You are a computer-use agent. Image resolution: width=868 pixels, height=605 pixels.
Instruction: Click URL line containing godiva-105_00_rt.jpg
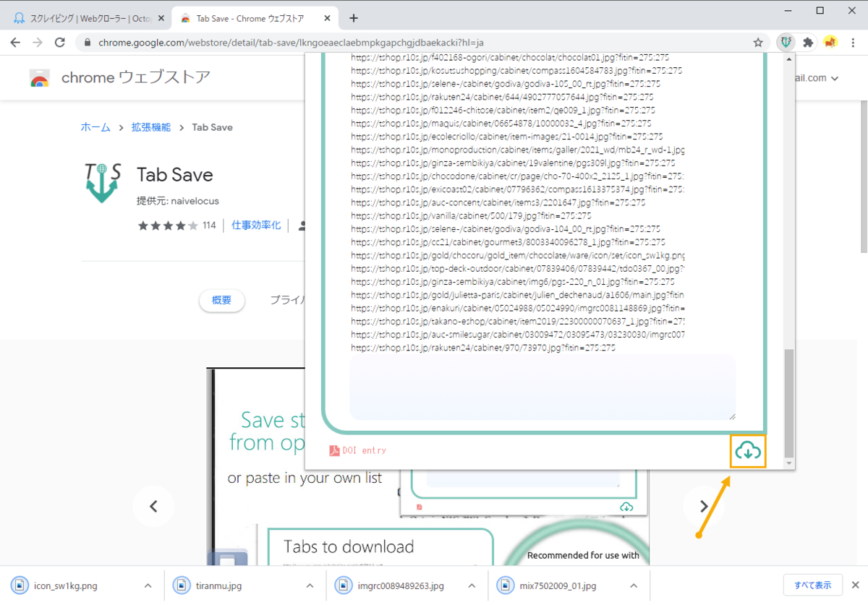pyautogui.click(x=505, y=84)
